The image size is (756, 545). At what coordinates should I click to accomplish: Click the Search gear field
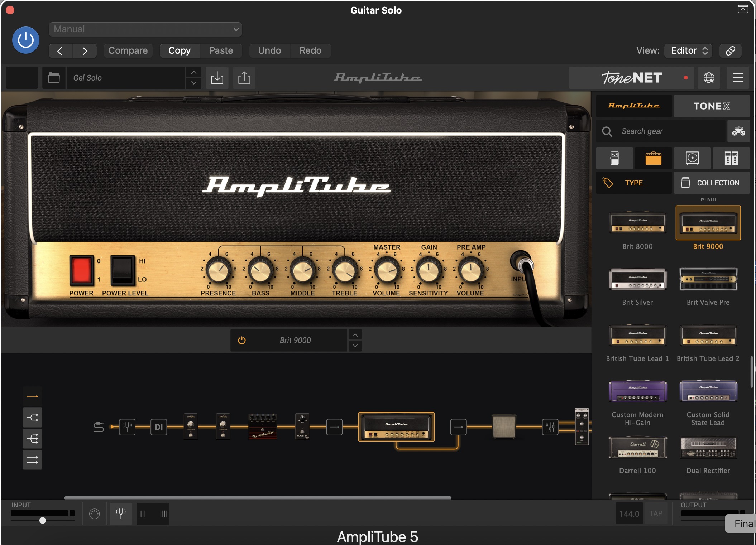(661, 131)
